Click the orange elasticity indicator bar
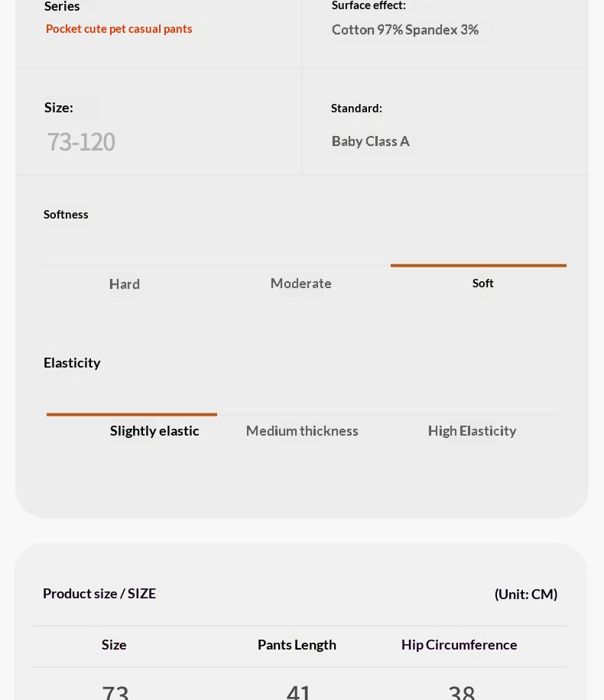The width and height of the screenshot is (604, 700). click(x=132, y=414)
